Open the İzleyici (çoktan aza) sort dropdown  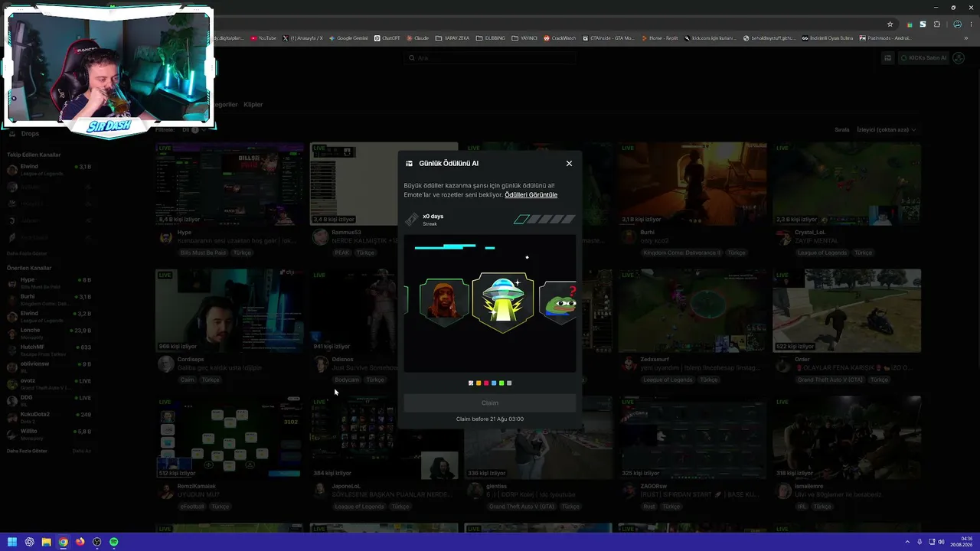tap(887, 129)
